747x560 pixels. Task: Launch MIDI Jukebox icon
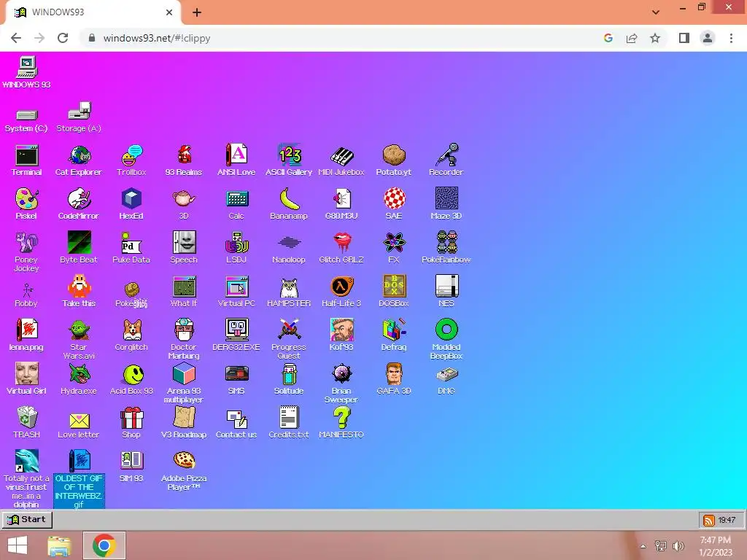341,155
